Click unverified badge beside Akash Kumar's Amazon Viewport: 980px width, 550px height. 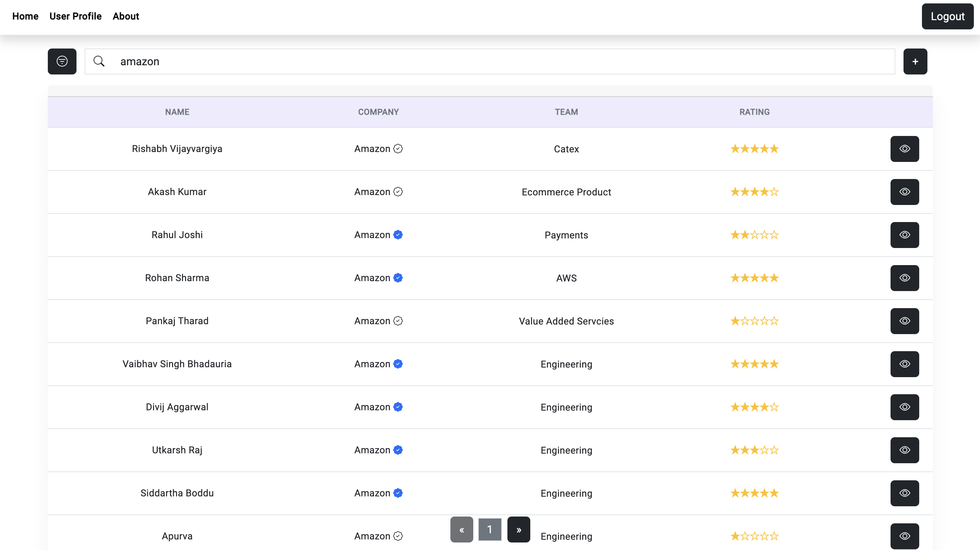[x=398, y=191]
